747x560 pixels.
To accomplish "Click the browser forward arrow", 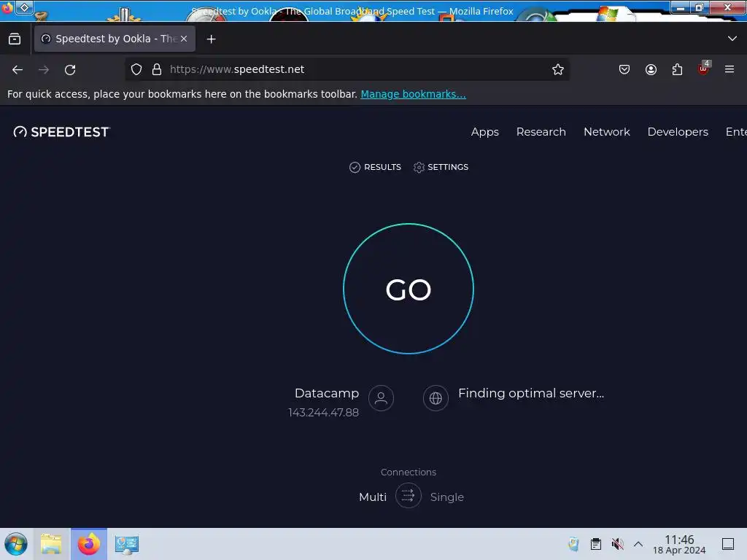I will (x=44, y=69).
